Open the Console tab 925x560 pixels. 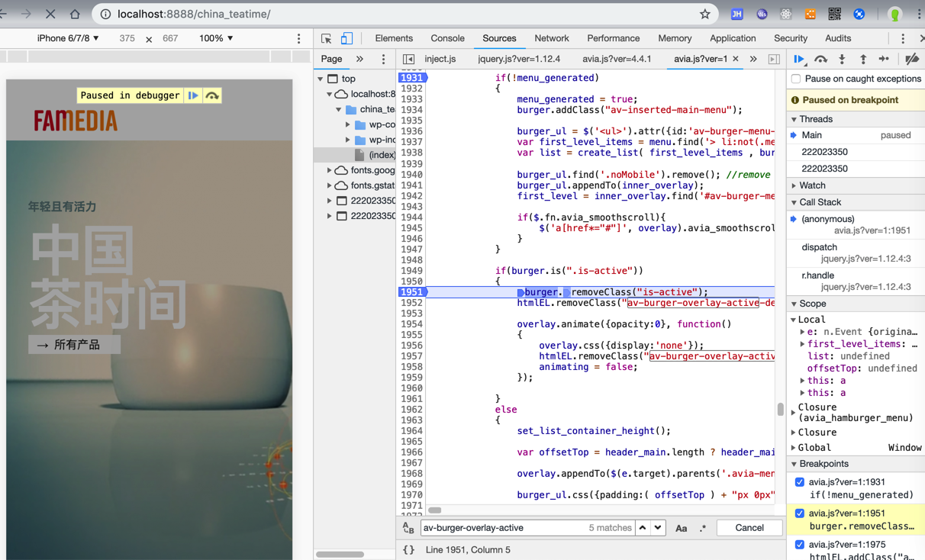click(x=447, y=38)
